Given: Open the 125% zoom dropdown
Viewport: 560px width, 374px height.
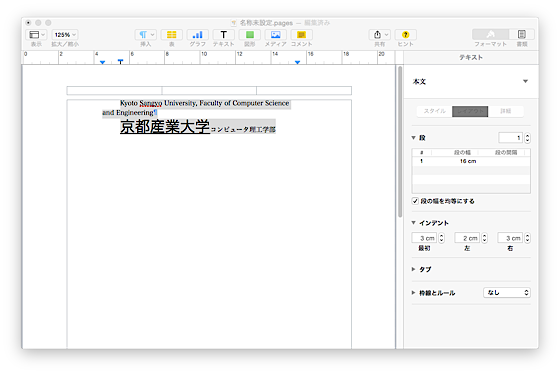Looking at the screenshot, I should [65, 35].
